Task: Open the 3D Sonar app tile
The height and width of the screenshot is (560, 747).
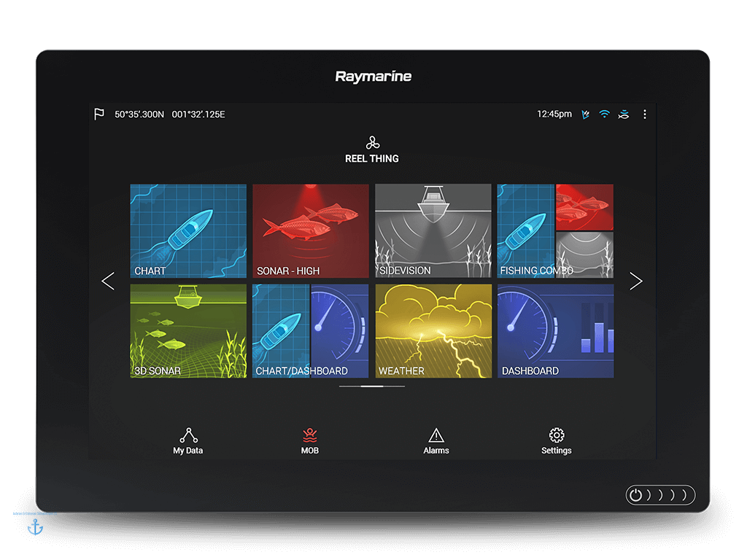Action: pos(188,331)
